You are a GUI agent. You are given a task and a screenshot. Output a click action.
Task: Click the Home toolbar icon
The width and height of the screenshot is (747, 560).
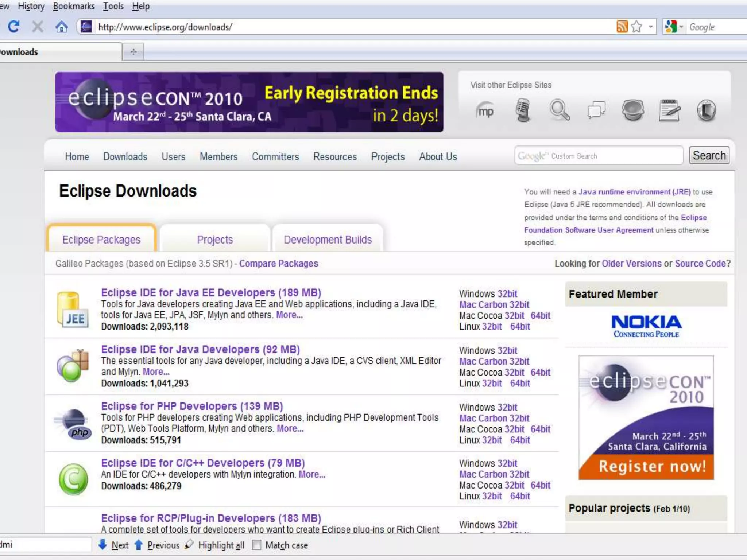click(61, 27)
